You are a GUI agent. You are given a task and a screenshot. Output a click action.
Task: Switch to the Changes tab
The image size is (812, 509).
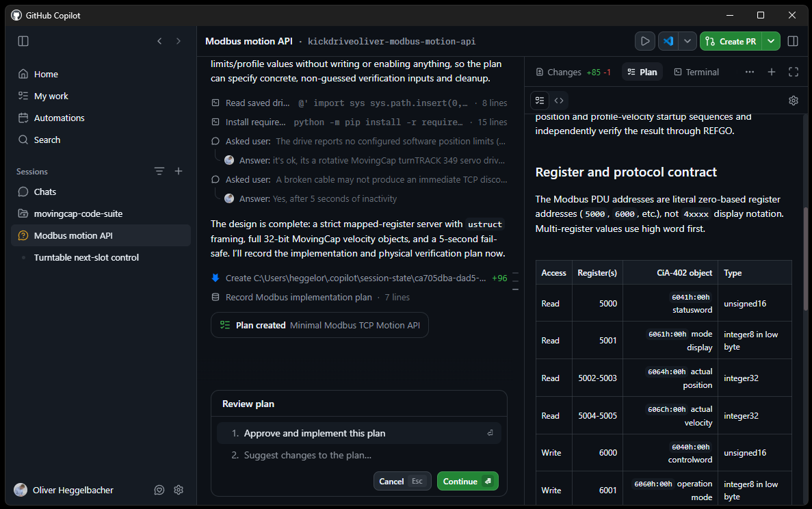pyautogui.click(x=573, y=72)
